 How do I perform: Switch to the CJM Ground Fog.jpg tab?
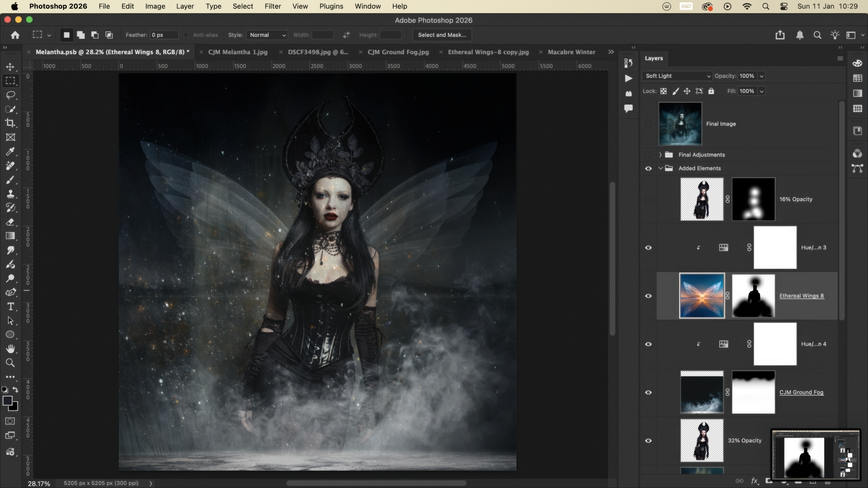point(398,52)
